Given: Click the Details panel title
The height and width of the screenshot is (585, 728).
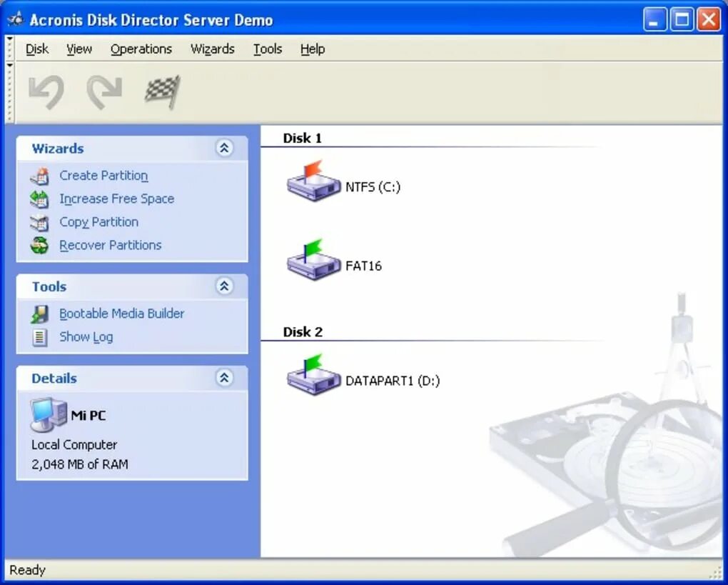Looking at the screenshot, I should coord(54,379).
